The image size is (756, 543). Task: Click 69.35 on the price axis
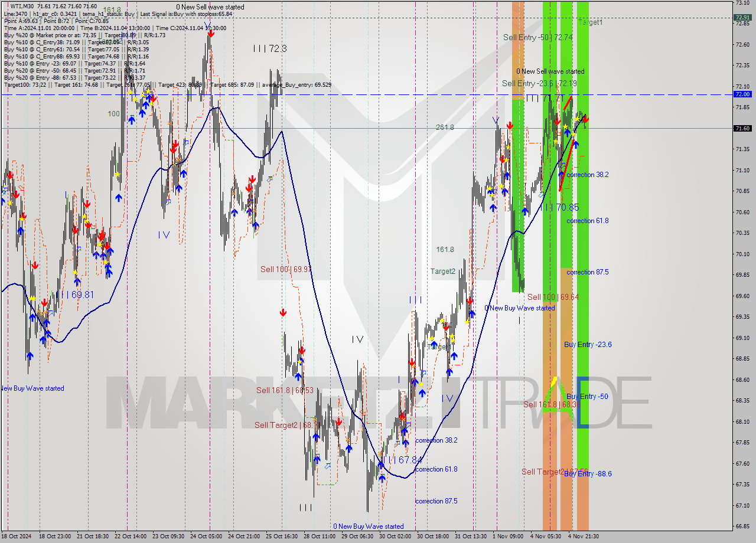click(x=742, y=317)
